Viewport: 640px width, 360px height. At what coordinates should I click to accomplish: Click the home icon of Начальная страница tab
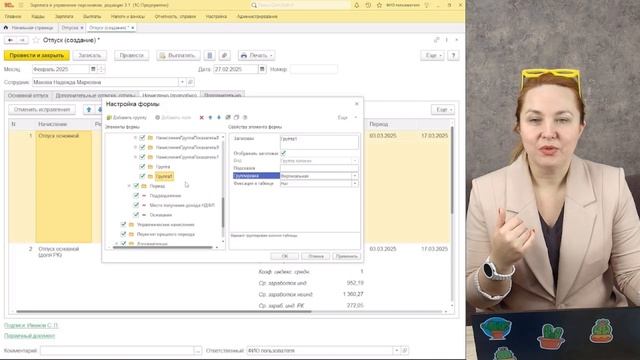6,28
